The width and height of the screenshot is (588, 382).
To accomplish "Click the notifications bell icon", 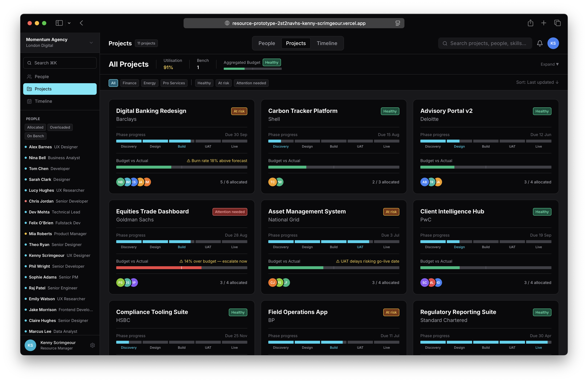I will tap(540, 43).
